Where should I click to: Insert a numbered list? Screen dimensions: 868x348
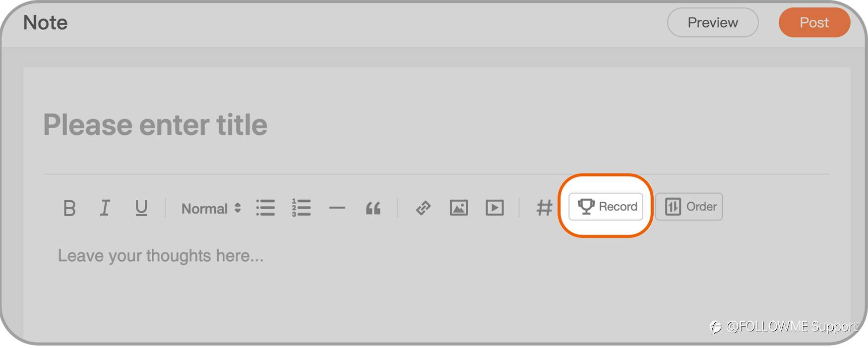[301, 208]
